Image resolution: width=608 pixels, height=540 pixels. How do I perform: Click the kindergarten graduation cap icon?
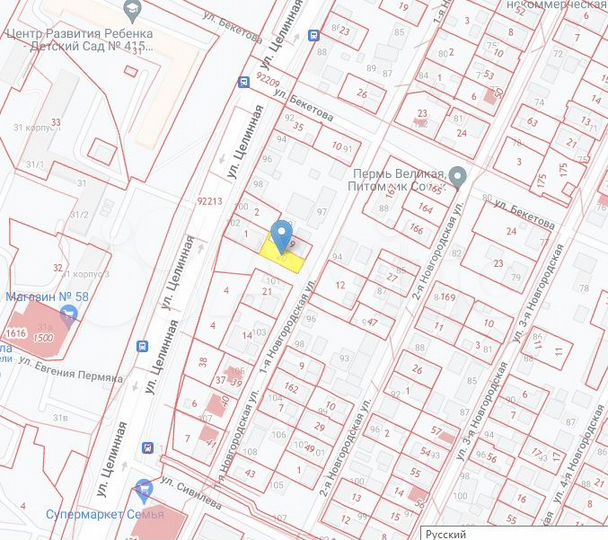tap(130, 10)
